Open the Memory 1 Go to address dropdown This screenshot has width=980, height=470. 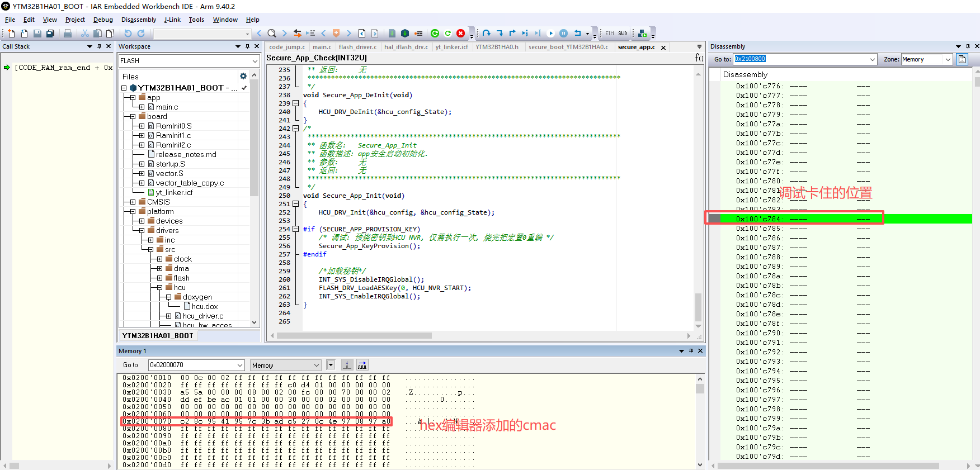pos(240,365)
